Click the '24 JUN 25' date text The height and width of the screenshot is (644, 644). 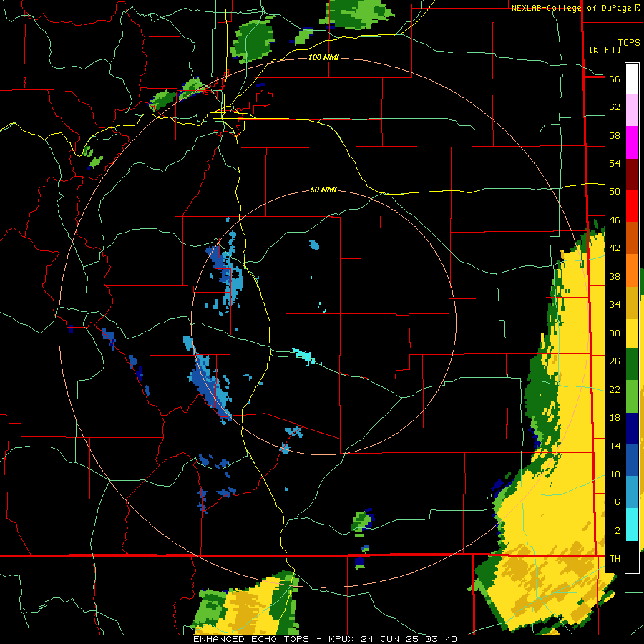tap(391, 639)
